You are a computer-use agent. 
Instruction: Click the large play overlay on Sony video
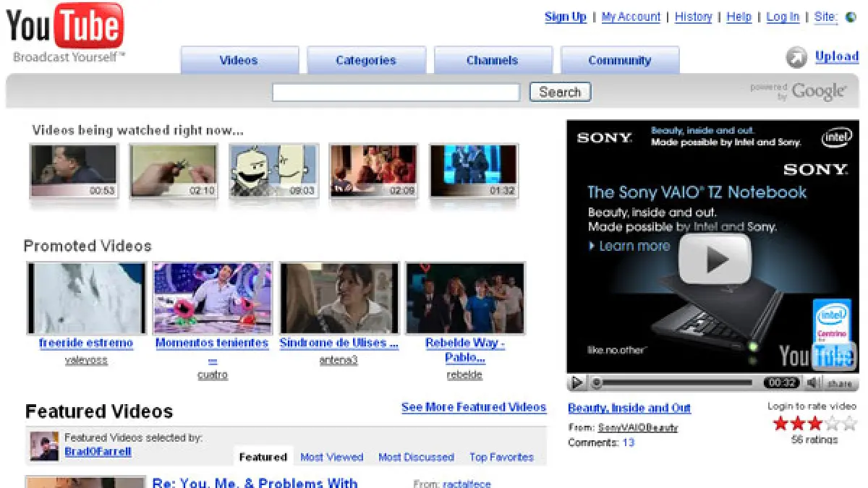pos(715,259)
